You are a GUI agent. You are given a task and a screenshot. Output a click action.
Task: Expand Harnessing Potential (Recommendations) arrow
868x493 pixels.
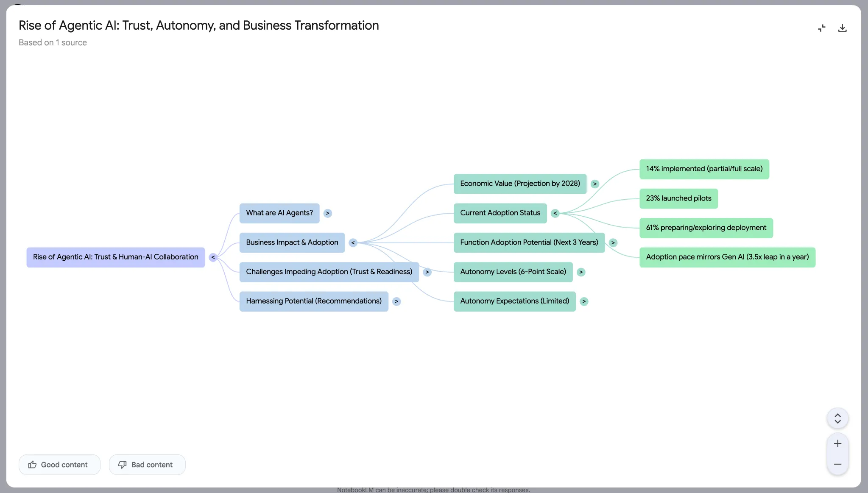pyautogui.click(x=396, y=301)
